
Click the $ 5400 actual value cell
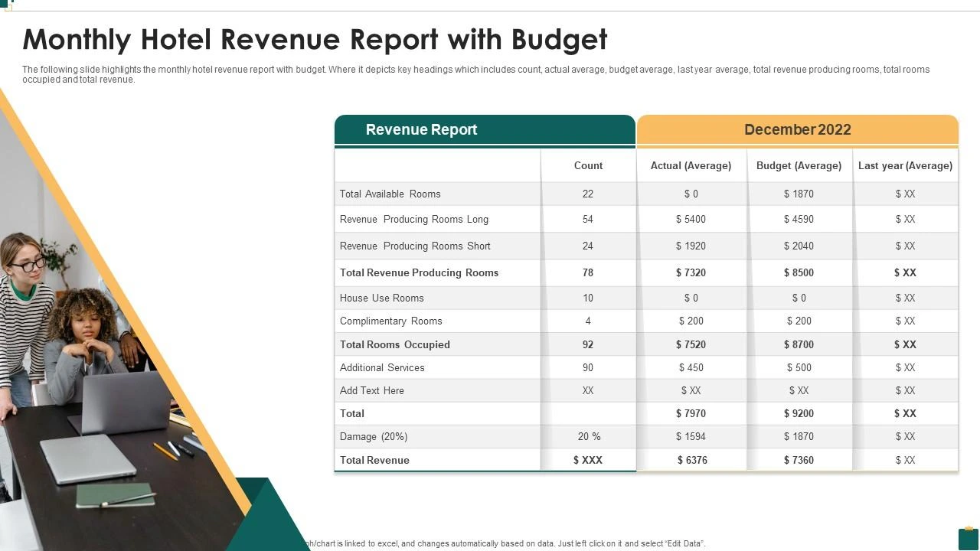click(x=691, y=219)
